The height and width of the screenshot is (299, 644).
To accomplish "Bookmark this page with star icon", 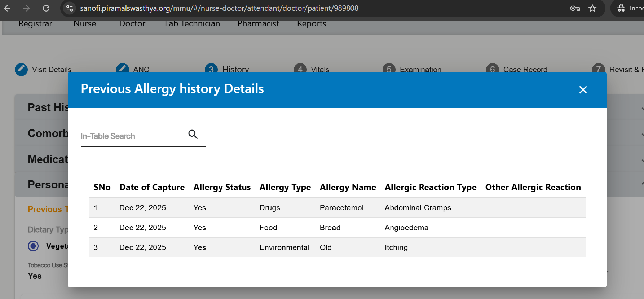I will [592, 8].
